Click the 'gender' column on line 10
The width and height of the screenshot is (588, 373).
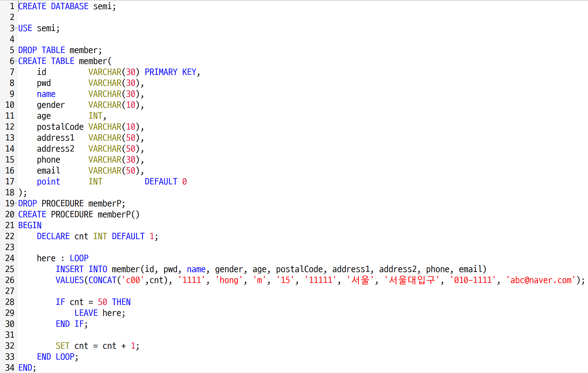click(51, 105)
